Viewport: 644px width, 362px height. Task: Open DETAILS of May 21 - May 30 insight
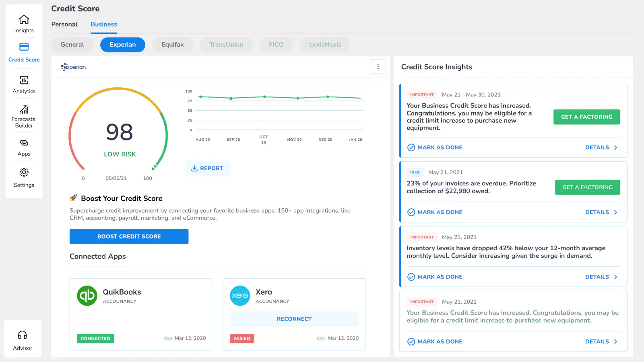point(601,148)
